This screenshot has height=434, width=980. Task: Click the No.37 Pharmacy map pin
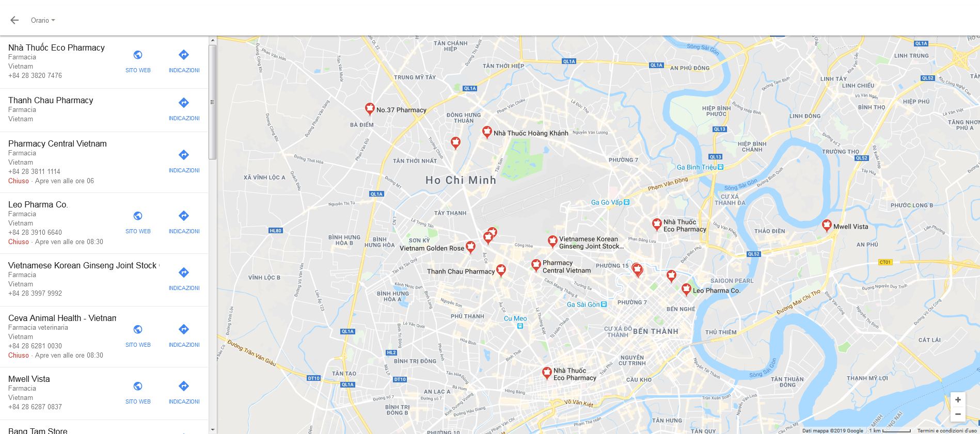tap(370, 108)
